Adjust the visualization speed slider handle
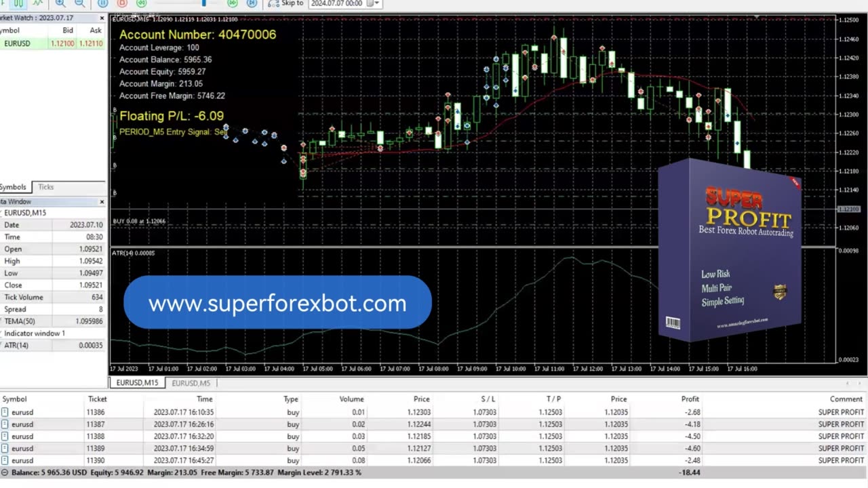Screen dimensions: 868x488 [x=203, y=3]
